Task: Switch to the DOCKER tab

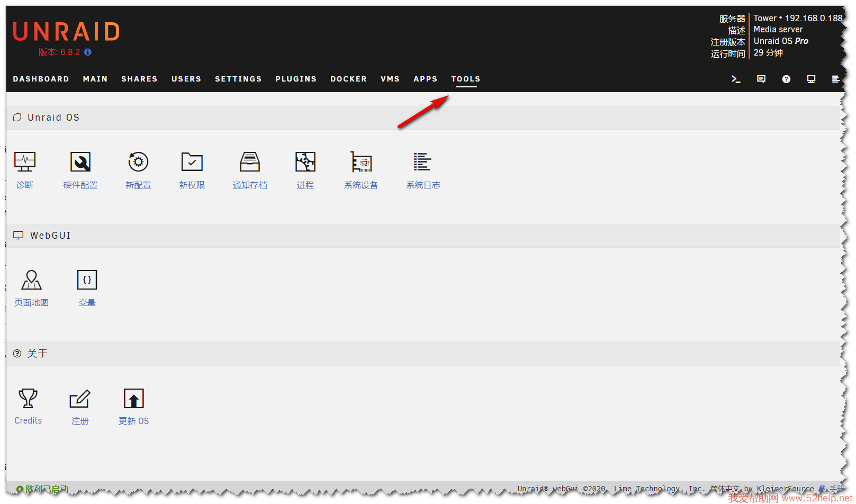Action: pyautogui.click(x=348, y=79)
